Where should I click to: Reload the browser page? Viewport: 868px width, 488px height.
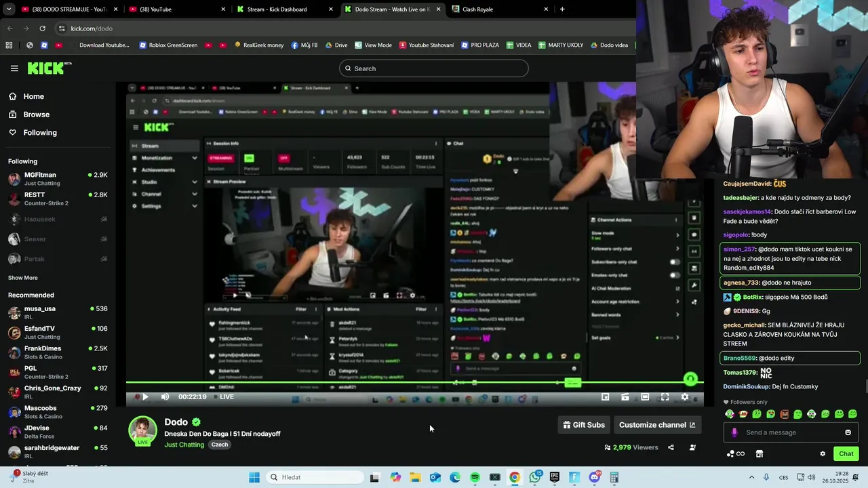pyautogui.click(x=42, y=28)
